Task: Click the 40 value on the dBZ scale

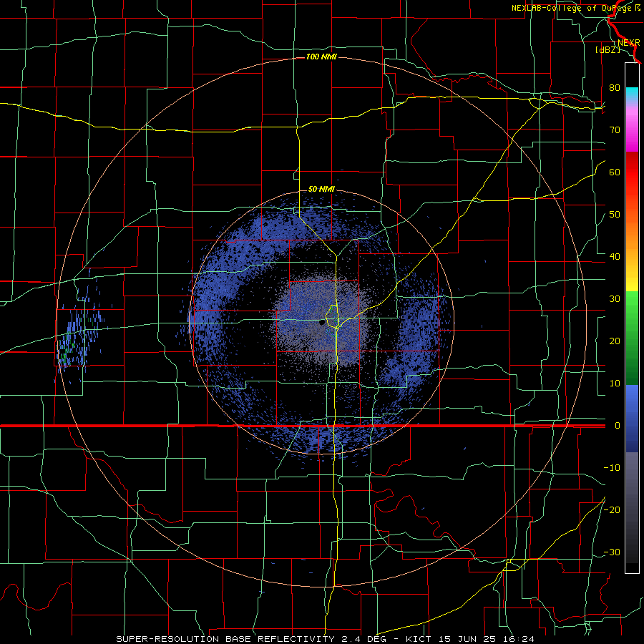Action: point(615,257)
